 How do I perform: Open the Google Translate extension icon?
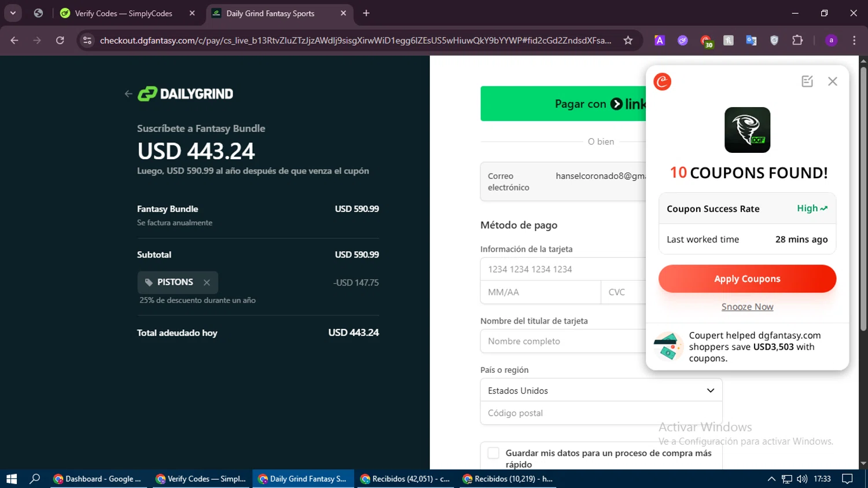pos(751,41)
